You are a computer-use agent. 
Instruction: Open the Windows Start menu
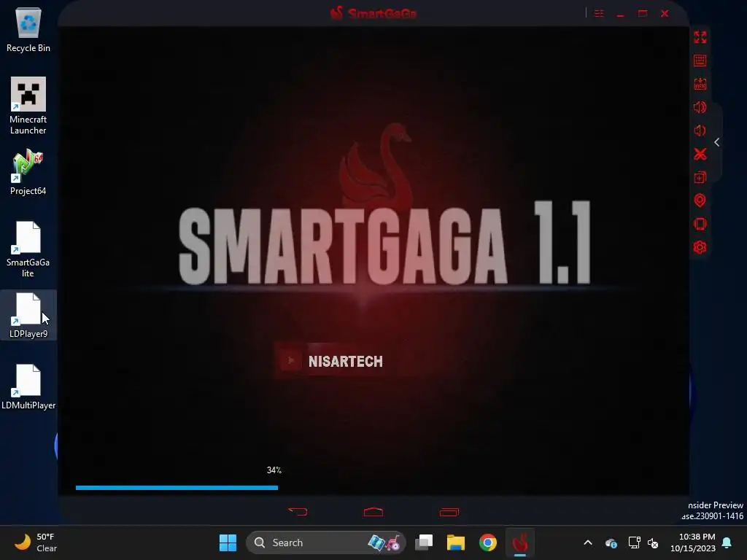(228, 542)
